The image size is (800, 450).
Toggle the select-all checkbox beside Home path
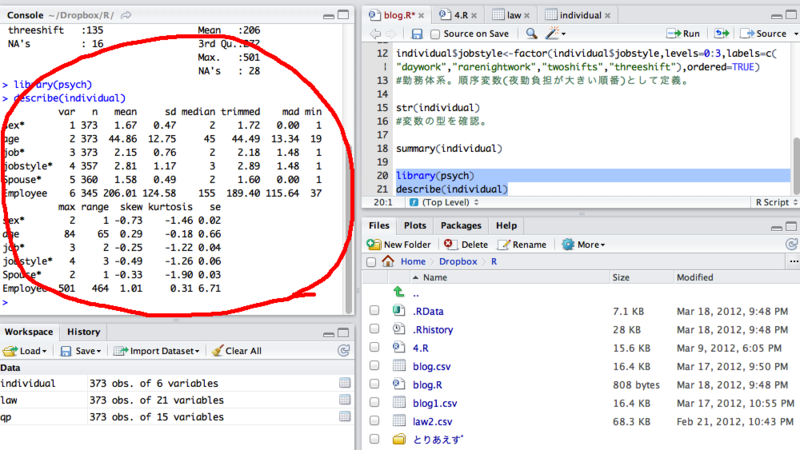coord(371,262)
